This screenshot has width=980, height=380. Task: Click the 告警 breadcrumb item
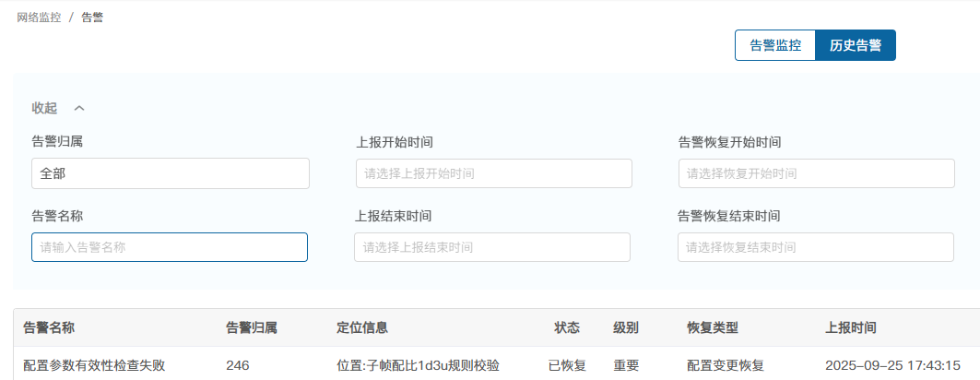(92, 18)
